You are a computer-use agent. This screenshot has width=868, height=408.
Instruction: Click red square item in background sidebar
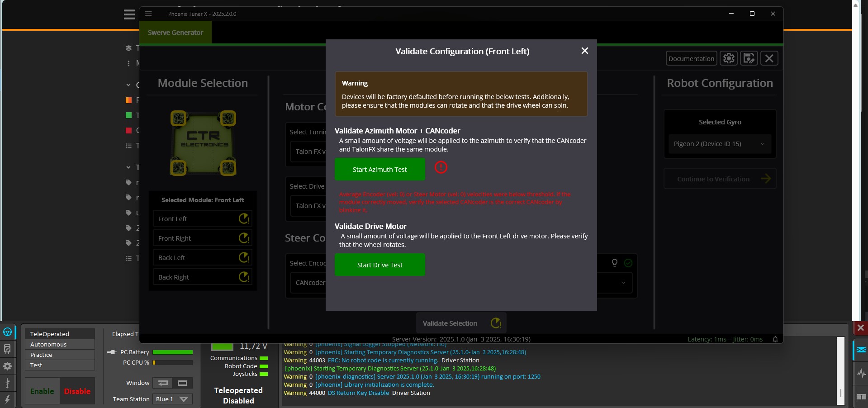[x=128, y=130]
